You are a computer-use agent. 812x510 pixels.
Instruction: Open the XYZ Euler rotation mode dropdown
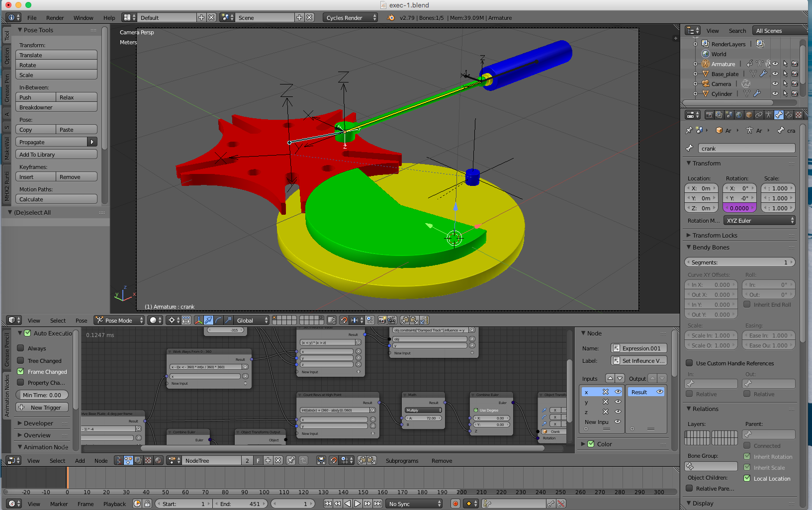(759, 220)
